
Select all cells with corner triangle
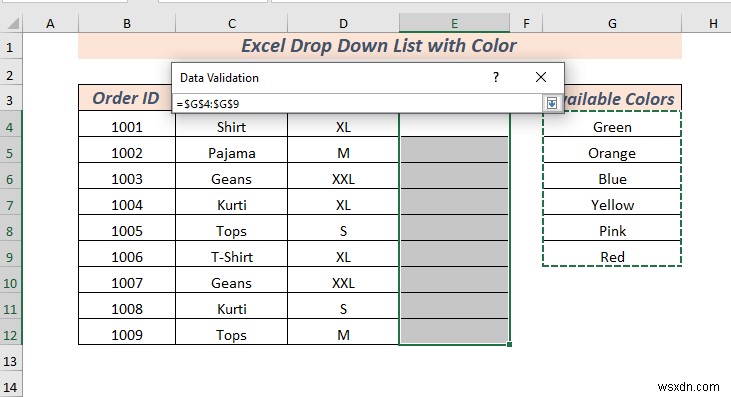(11, 23)
